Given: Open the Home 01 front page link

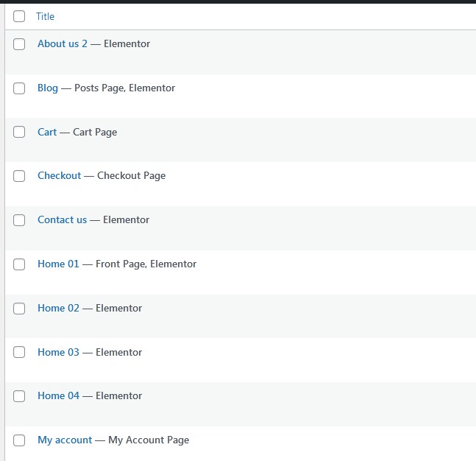Looking at the screenshot, I should click(57, 264).
